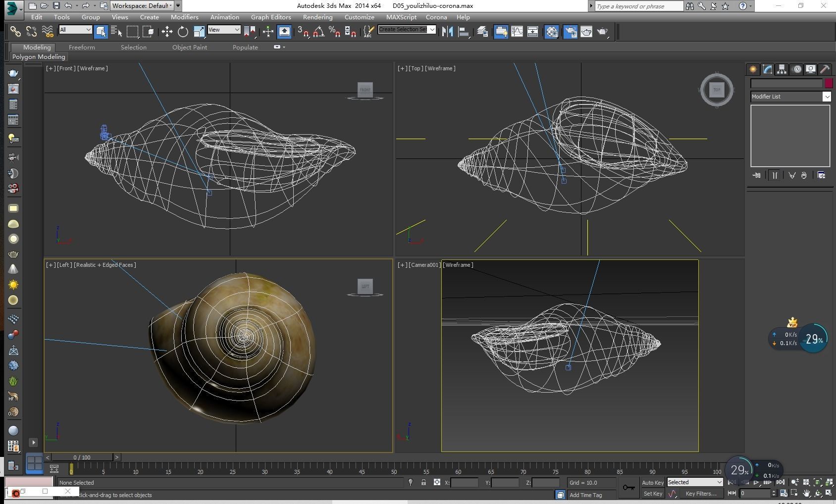
Task: Activate the Pan View hand tool
Action: point(806,493)
